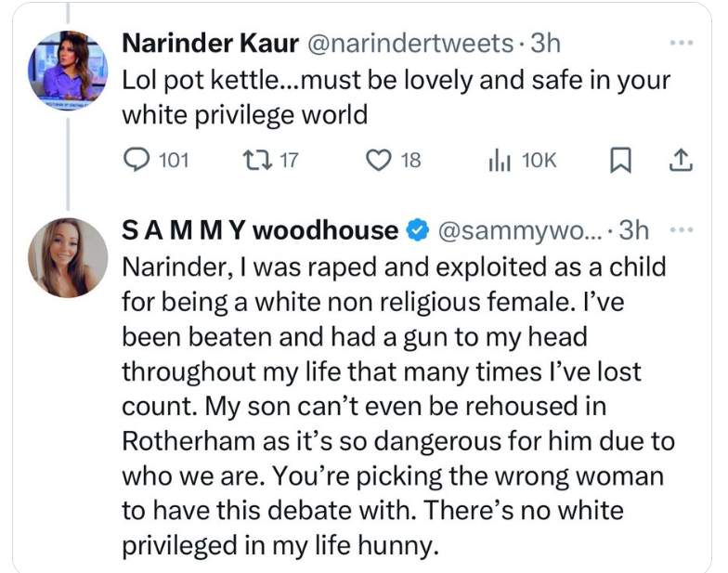
Task: Like Narinder Kaur's tweet with the heart
Action: 378,161
